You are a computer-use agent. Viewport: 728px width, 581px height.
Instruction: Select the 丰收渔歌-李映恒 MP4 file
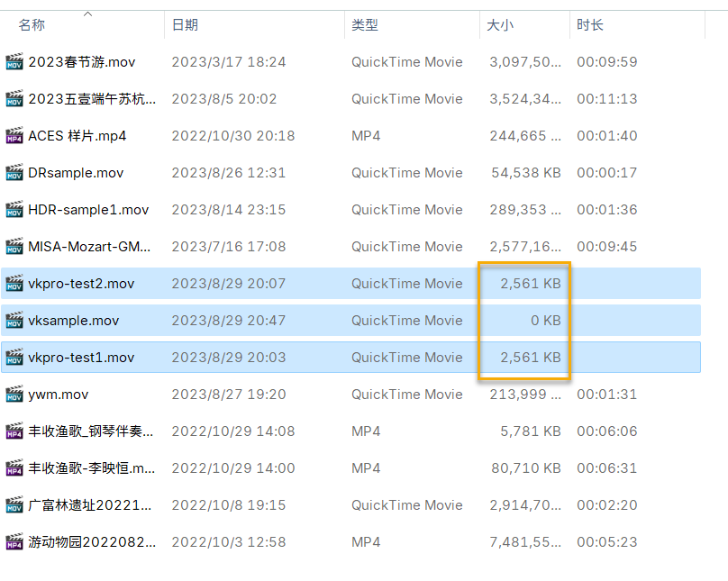point(92,468)
